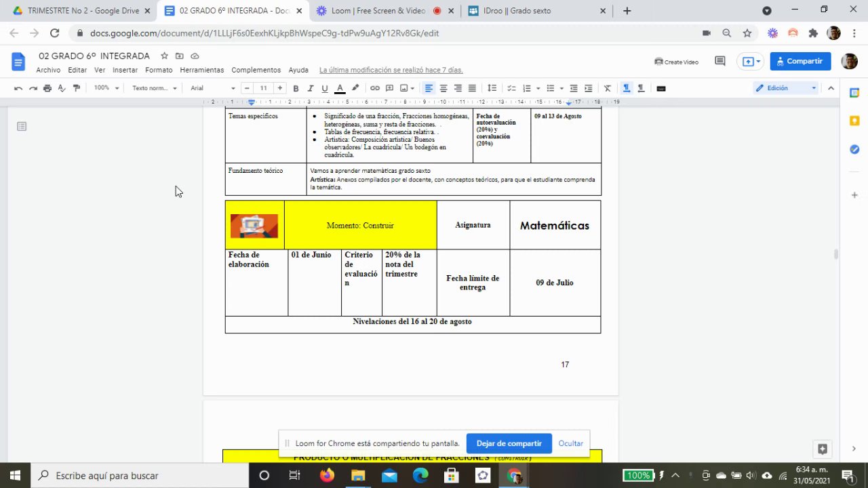Image resolution: width=868 pixels, height=488 pixels.
Task: Open the Insertar menu
Action: [x=125, y=70]
